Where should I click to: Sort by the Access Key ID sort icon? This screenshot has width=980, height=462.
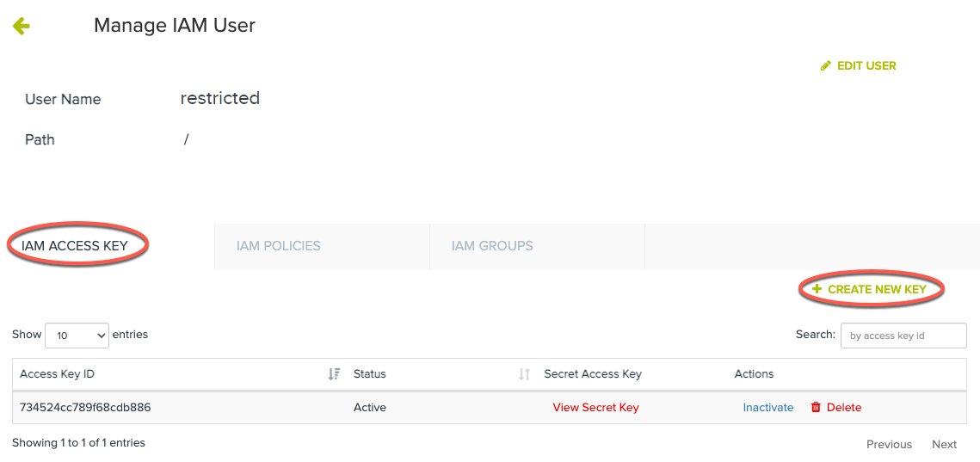point(335,374)
